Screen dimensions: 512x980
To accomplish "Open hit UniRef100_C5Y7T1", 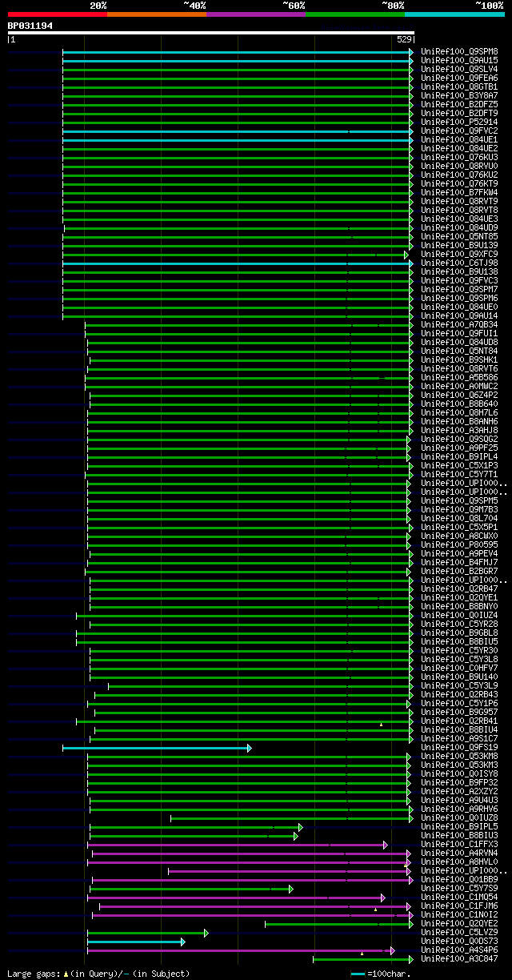I will click(459, 474).
